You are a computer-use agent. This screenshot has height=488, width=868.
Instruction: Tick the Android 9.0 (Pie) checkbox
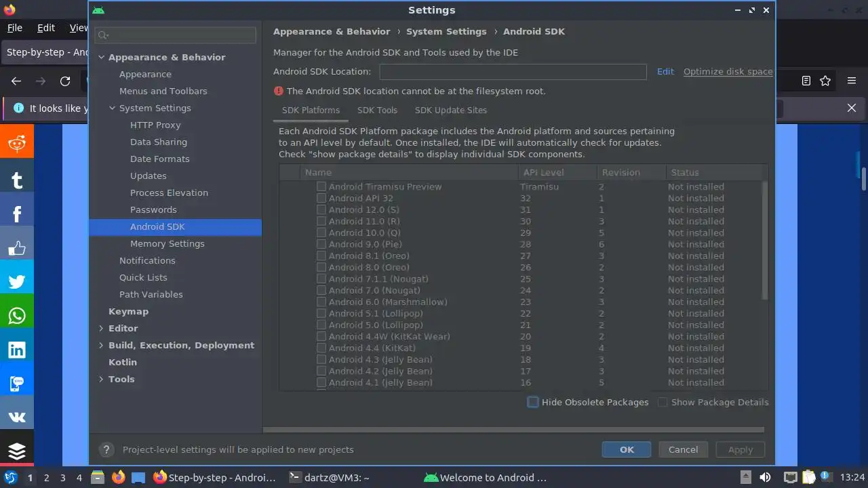[x=321, y=244]
